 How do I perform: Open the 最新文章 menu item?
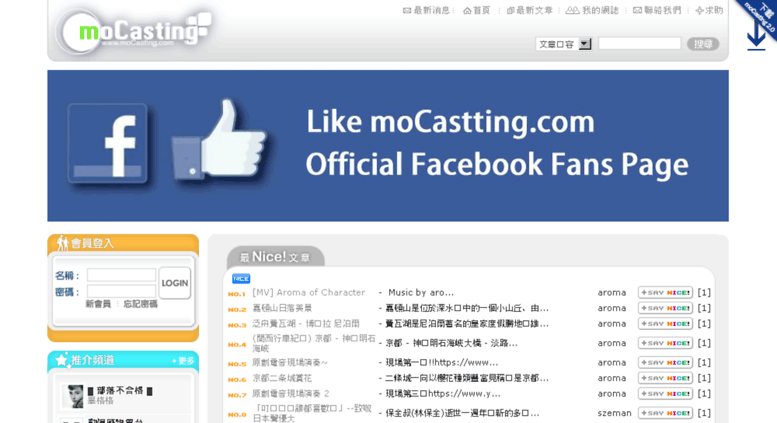pos(530,10)
